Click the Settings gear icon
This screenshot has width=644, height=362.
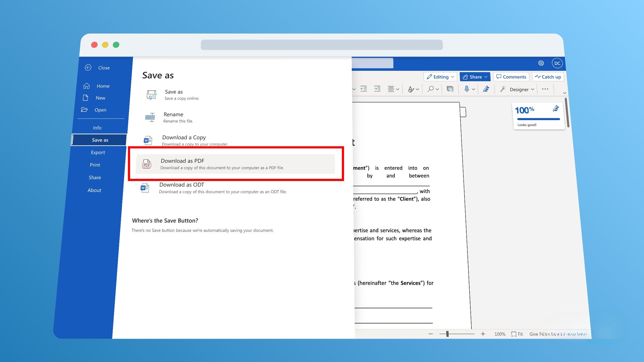tap(541, 63)
